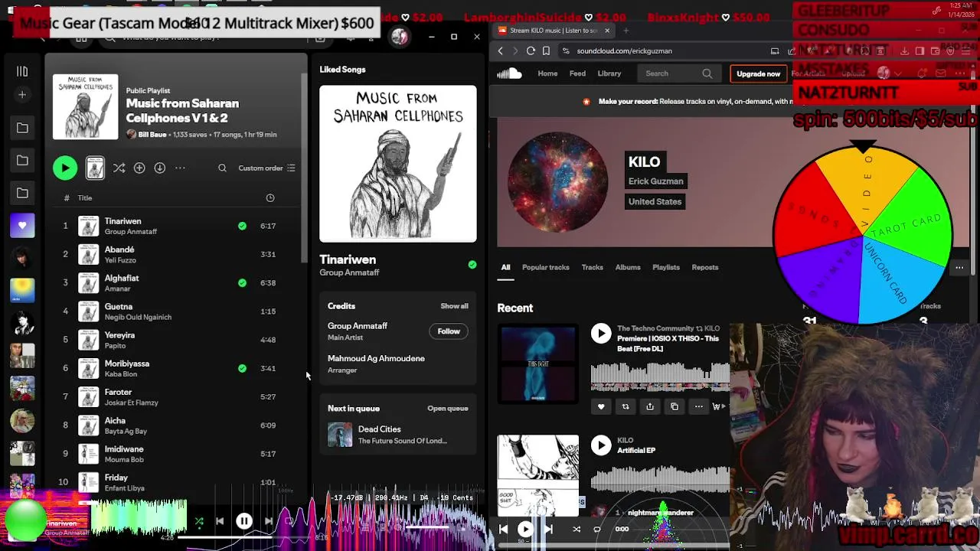
Task: Open Liked Songs heart tile in sidebar
Action: coord(22,226)
